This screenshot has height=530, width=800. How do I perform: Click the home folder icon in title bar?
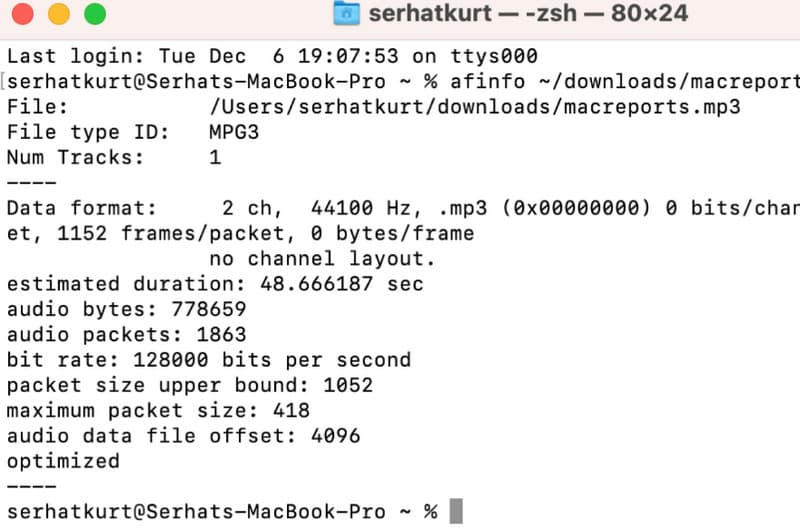346,14
